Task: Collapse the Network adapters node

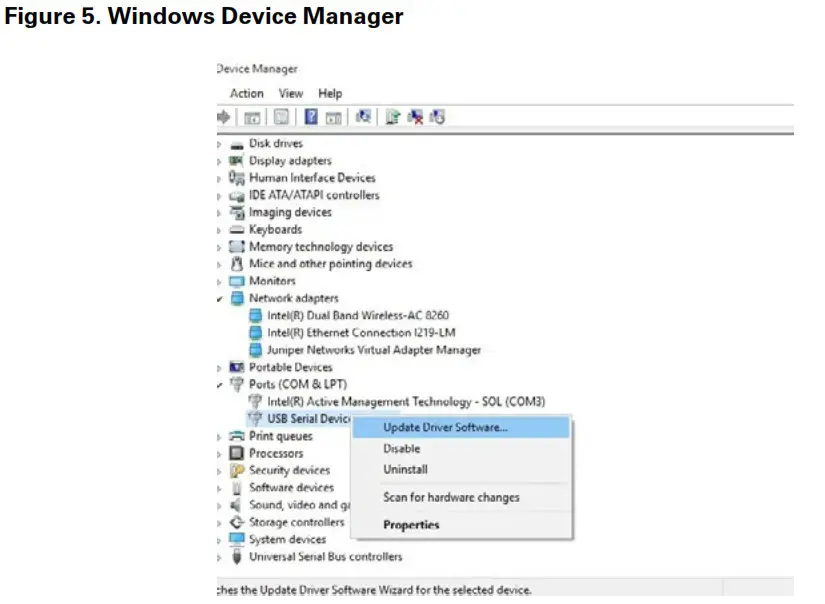Action: point(219,299)
